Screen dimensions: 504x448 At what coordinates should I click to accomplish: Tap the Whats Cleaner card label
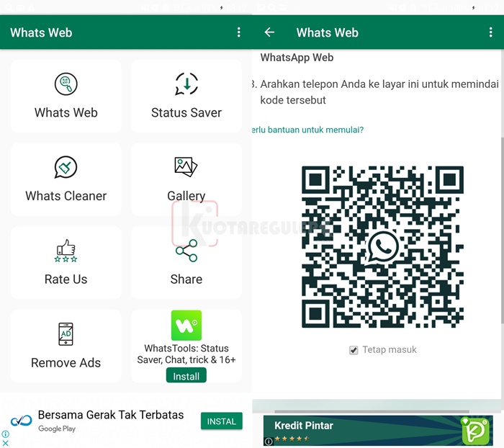66,196
